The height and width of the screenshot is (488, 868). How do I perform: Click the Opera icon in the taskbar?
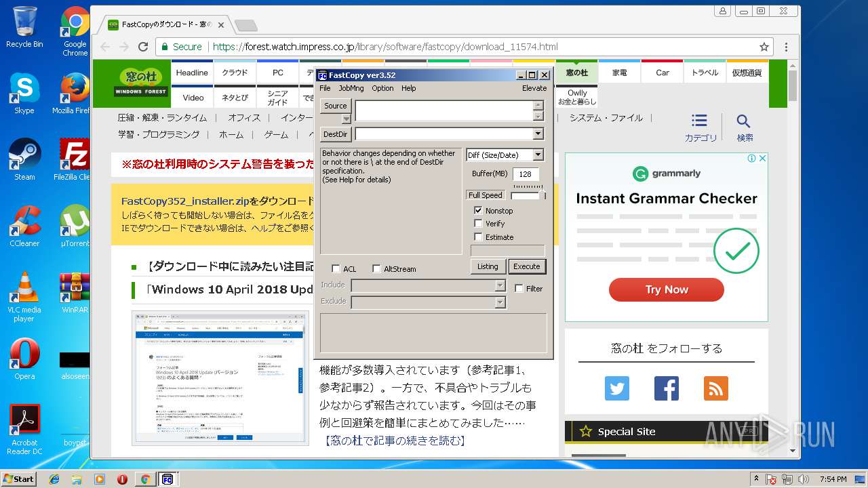click(122, 479)
